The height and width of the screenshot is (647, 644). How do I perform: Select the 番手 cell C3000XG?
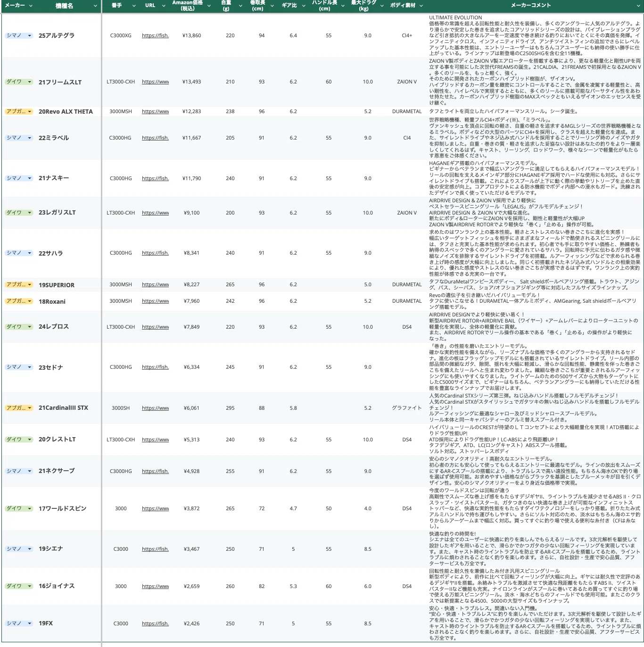(121, 35)
